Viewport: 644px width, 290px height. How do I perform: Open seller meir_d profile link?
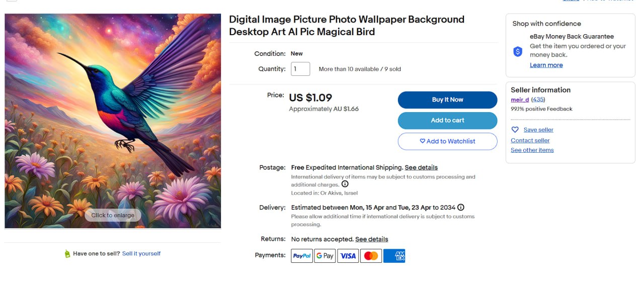coord(520,100)
